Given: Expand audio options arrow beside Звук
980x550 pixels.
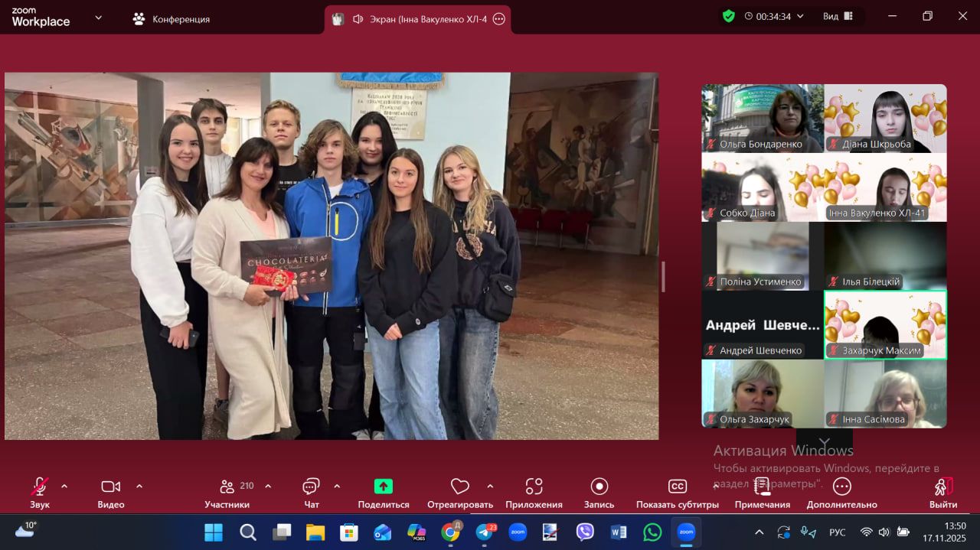Looking at the screenshot, I should point(64,486).
